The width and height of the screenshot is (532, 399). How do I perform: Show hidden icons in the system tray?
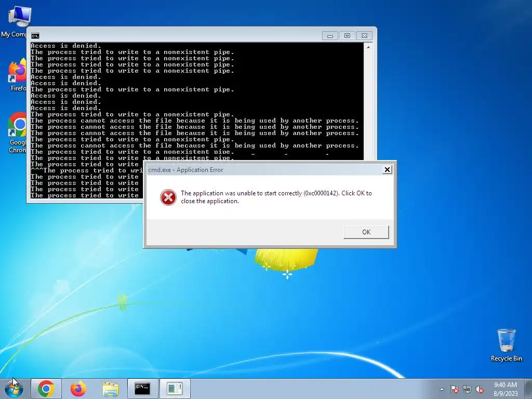[442, 389]
